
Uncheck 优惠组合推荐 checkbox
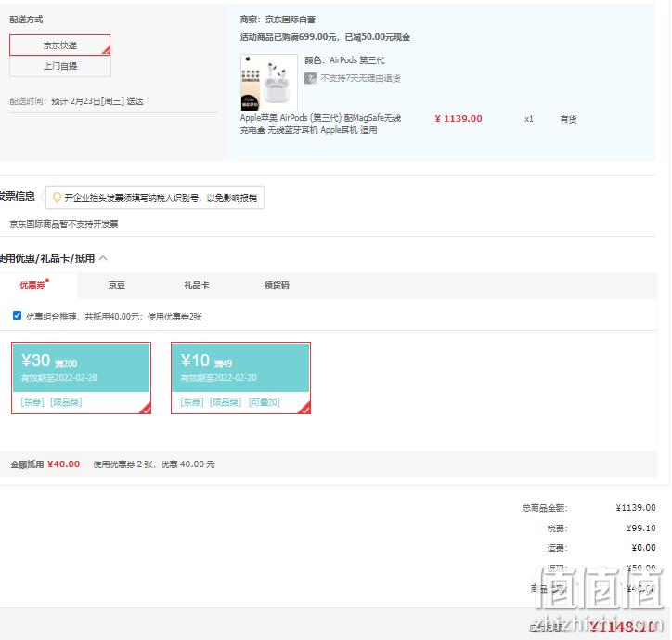point(17,316)
